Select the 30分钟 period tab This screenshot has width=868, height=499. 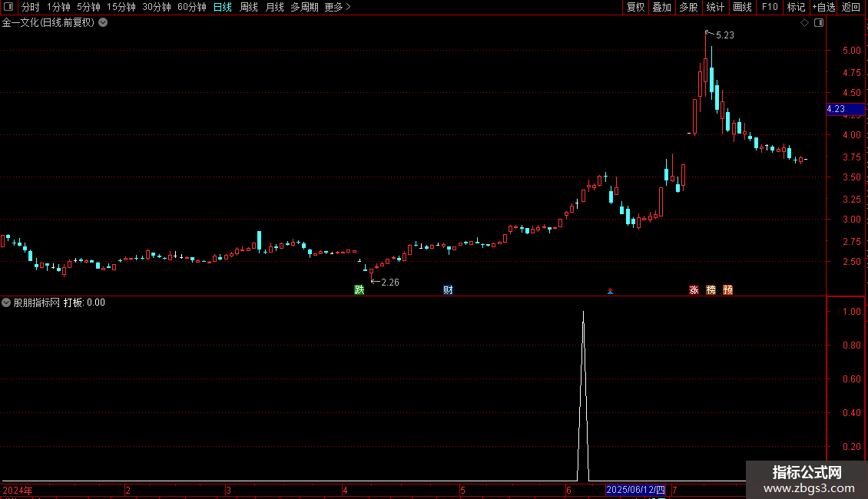[157, 7]
